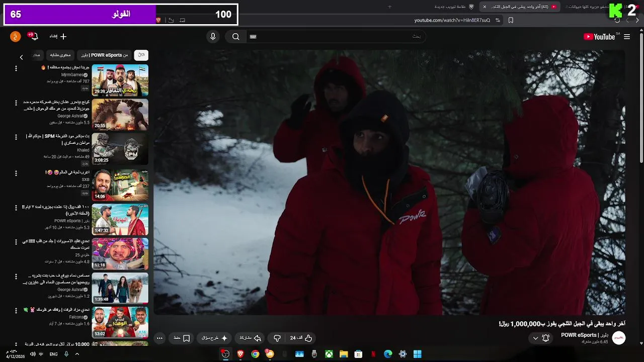Show more filter chips with arrow

pos(21,57)
